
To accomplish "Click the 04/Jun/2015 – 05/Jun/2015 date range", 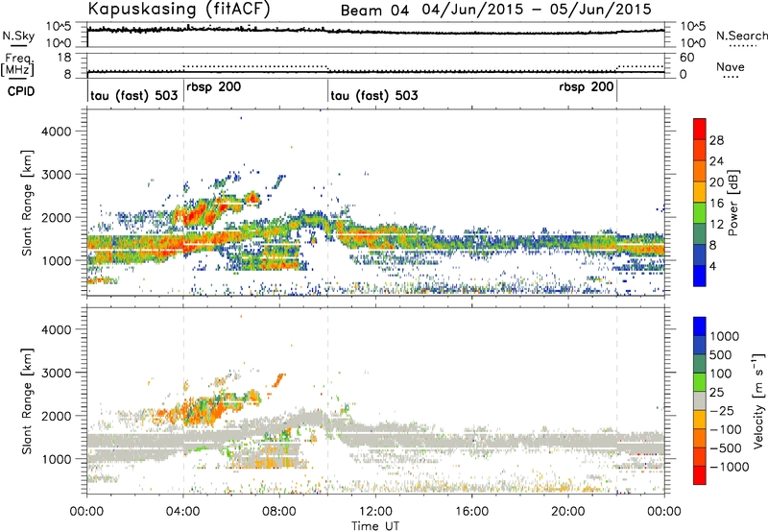I will (537, 10).
